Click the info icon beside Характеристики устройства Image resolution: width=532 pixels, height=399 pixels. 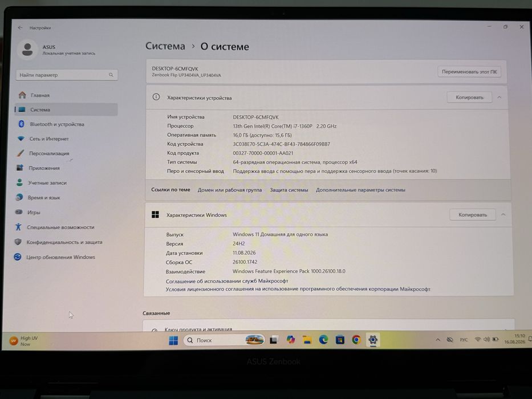pyautogui.click(x=156, y=97)
